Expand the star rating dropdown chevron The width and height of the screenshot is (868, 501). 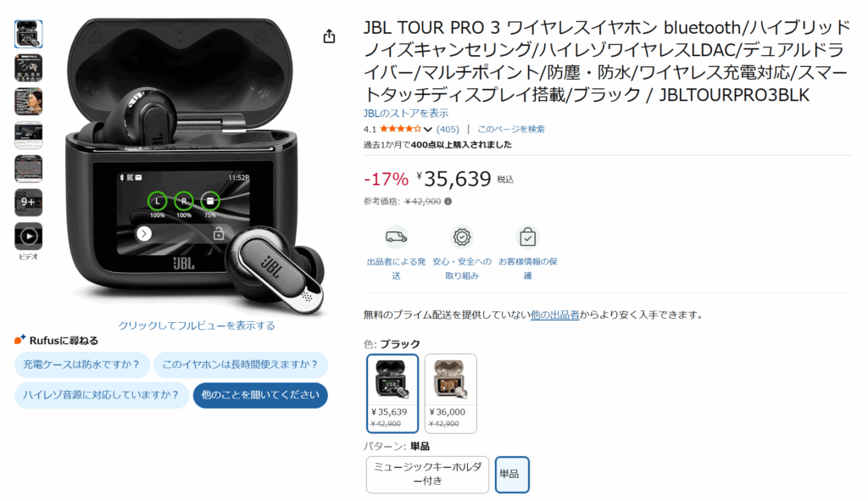pyautogui.click(x=427, y=130)
